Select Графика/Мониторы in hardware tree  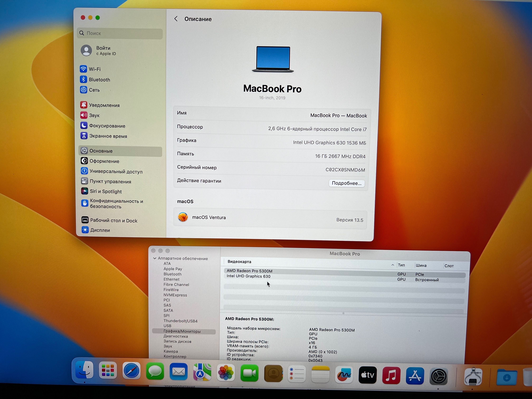point(184,331)
